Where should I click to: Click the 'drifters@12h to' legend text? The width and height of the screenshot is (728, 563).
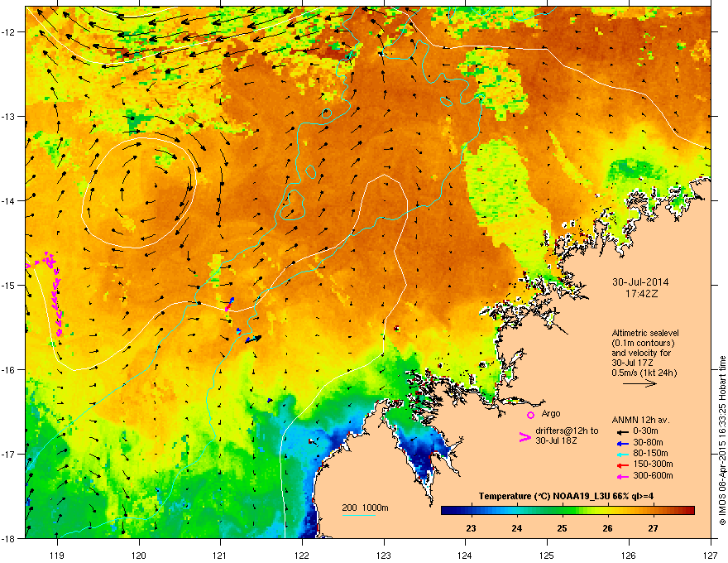point(567,431)
